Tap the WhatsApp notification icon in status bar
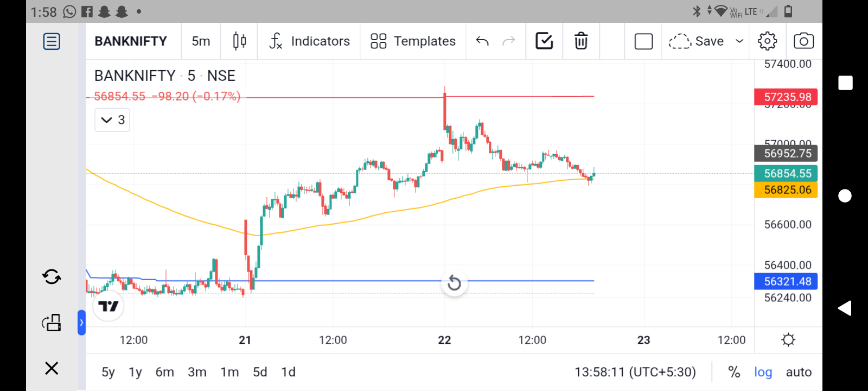 click(x=69, y=11)
